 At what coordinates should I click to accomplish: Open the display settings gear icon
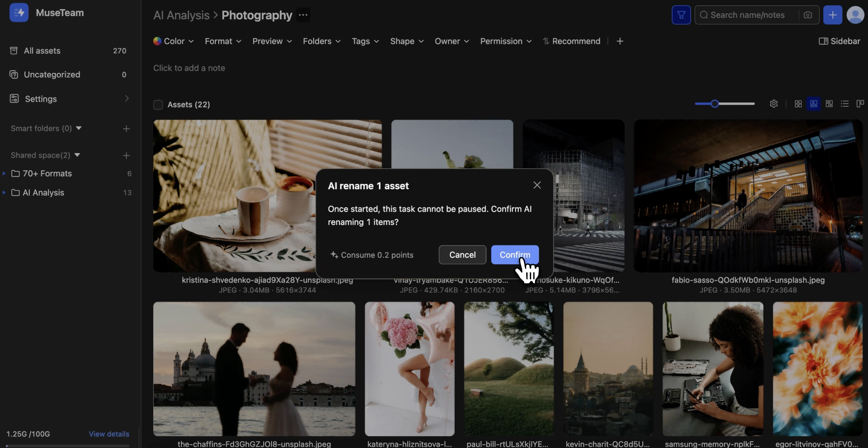[774, 104]
